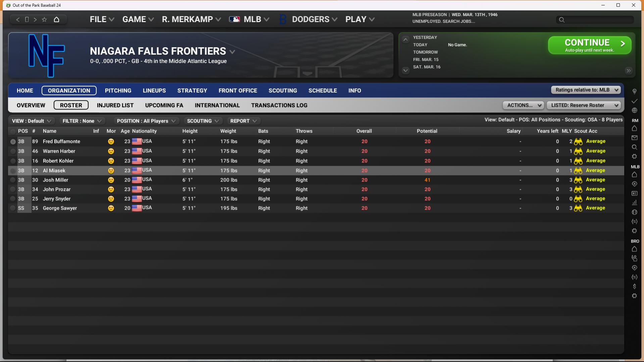Viewport: 644px width, 362px height.
Task: Select the radio button for George Sawyer
Action: pyautogui.click(x=13, y=208)
